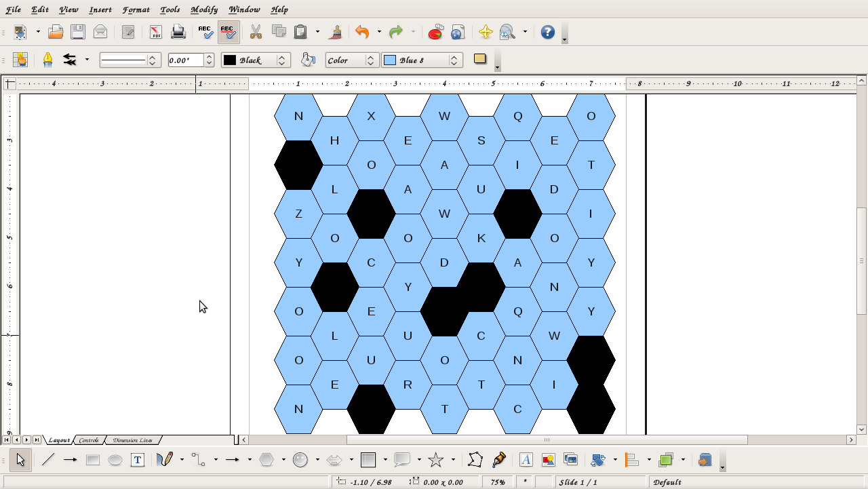The width and height of the screenshot is (868, 489).
Task: Insert picture From File
Action: pos(548,460)
